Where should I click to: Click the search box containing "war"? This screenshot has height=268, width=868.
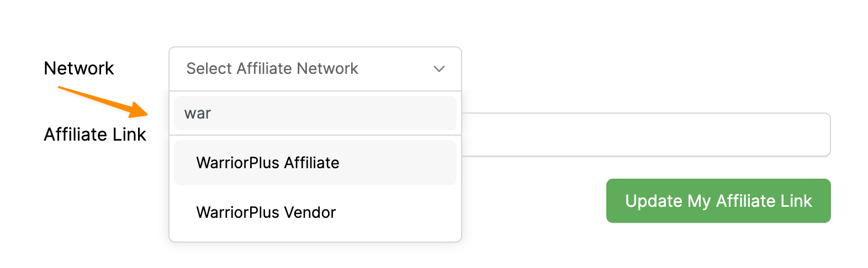(315, 113)
